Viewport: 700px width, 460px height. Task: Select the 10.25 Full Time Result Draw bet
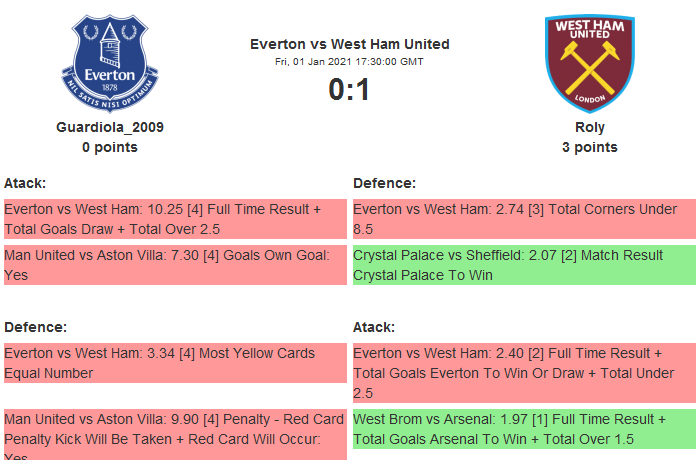[174, 219]
